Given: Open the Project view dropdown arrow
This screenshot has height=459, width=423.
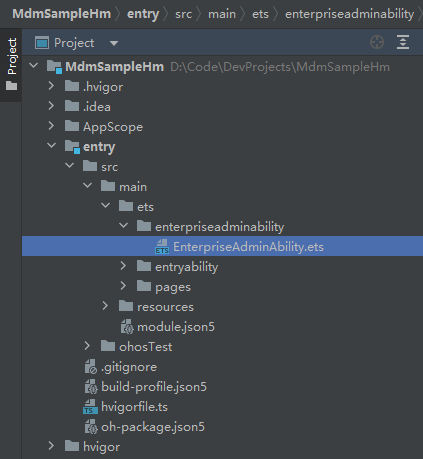Looking at the screenshot, I should coord(114,43).
